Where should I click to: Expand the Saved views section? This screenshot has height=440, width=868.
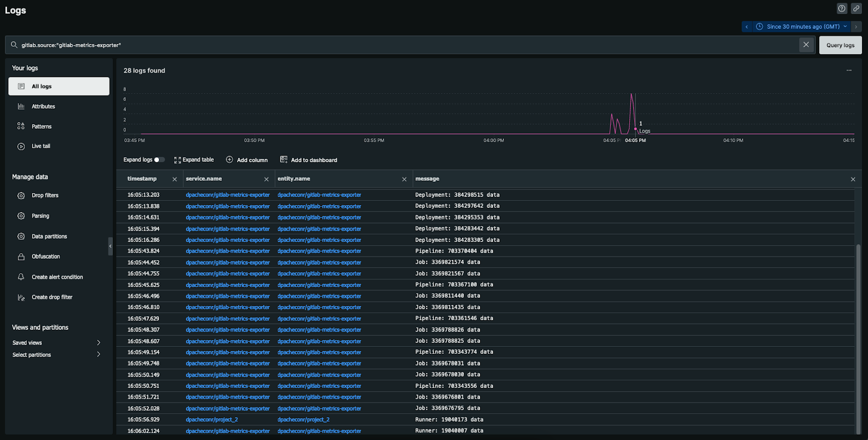98,343
